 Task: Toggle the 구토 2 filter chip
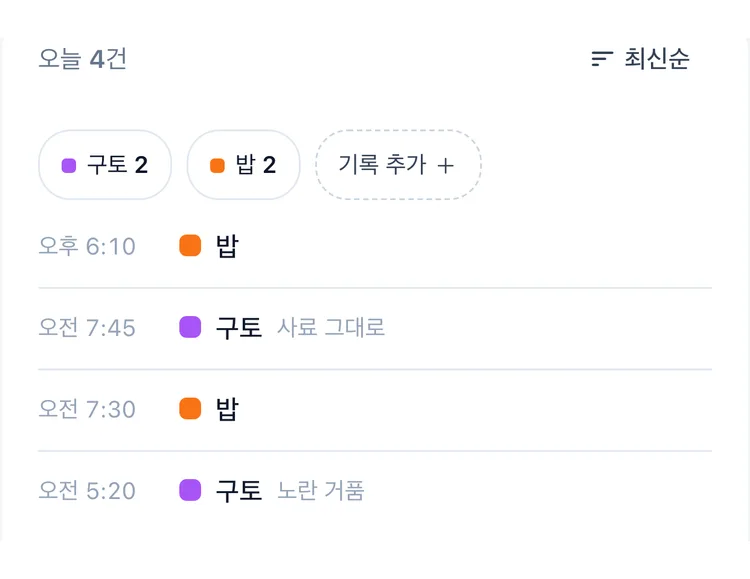pyautogui.click(x=105, y=165)
